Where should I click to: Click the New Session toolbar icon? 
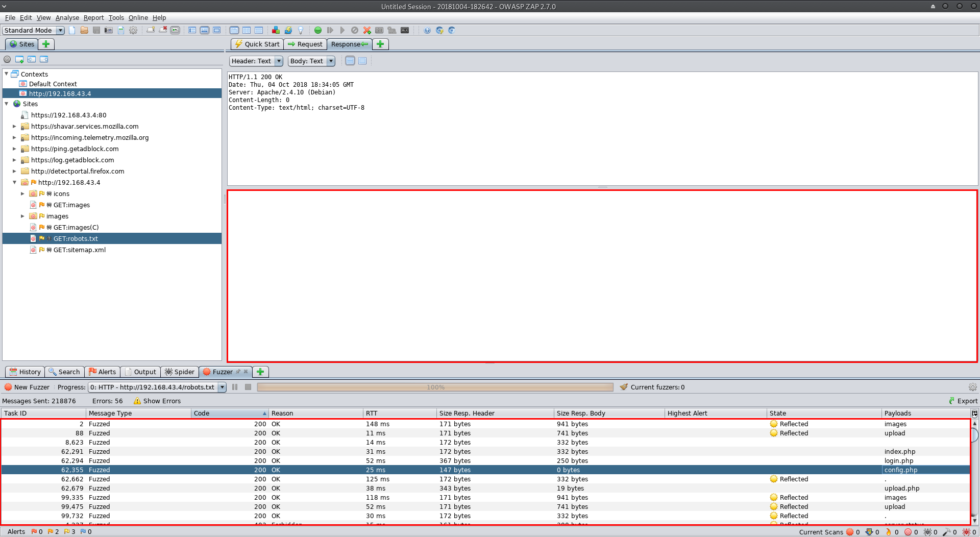point(72,30)
